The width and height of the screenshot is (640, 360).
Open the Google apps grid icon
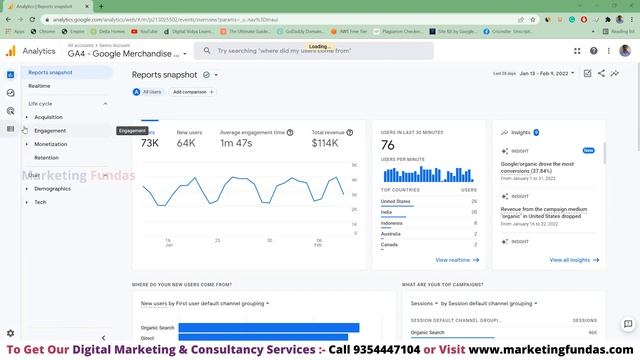pos(577,51)
